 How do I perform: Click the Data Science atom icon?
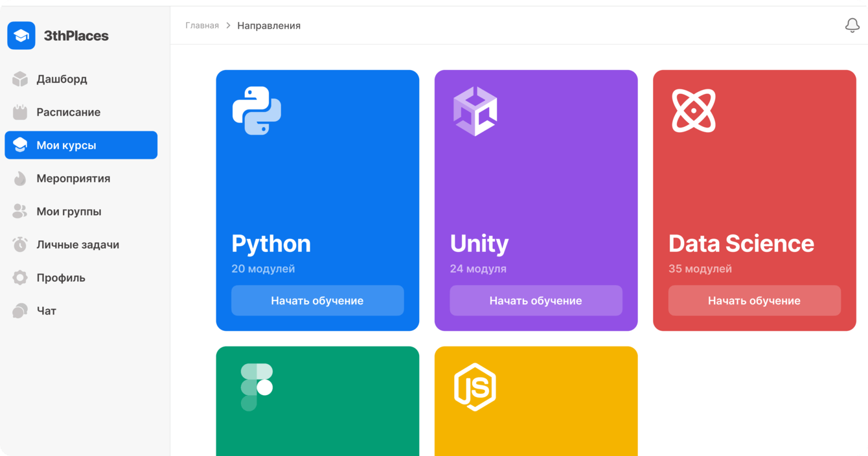point(694,111)
